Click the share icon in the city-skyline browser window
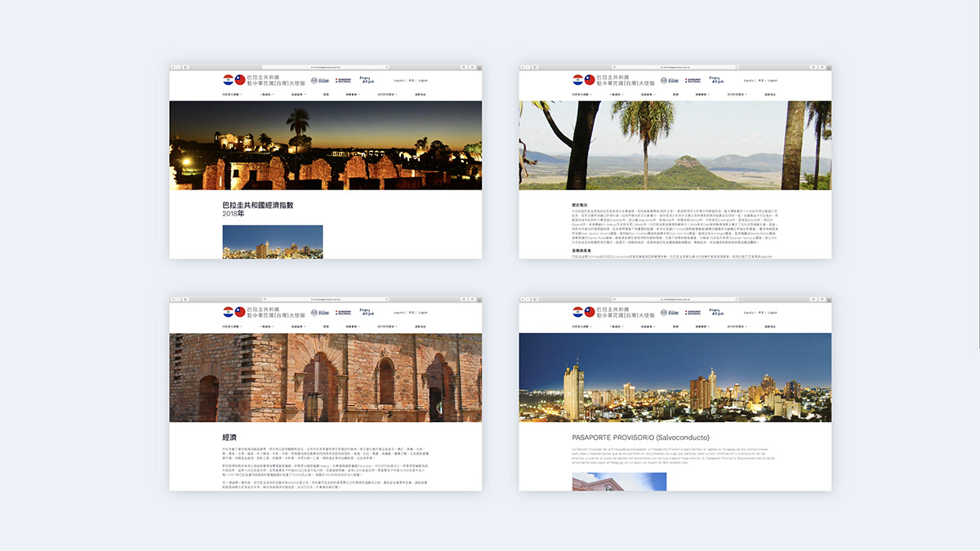The width and height of the screenshot is (980, 551). tap(812, 299)
